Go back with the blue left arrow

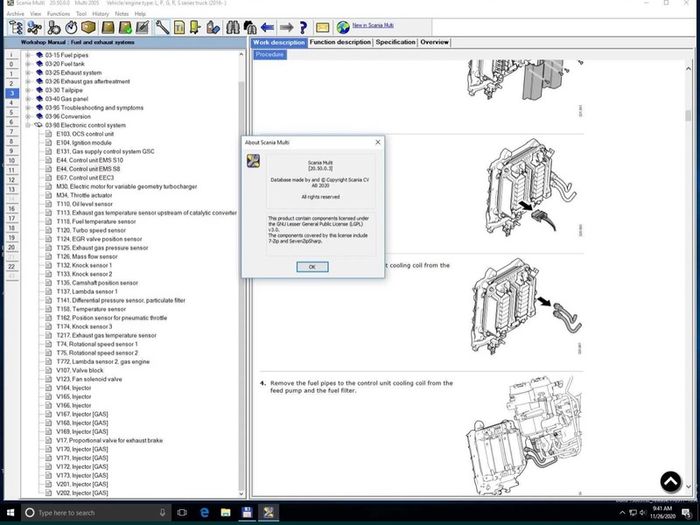[x=267, y=28]
